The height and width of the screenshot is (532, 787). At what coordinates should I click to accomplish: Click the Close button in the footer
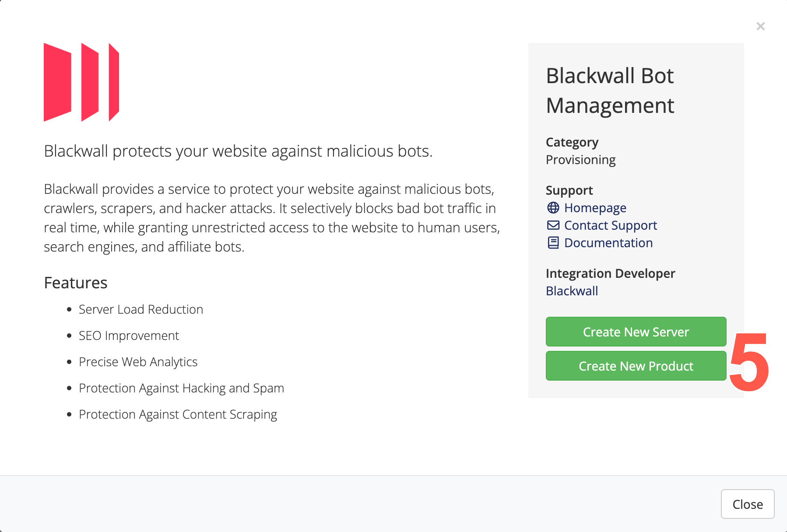coord(748,504)
